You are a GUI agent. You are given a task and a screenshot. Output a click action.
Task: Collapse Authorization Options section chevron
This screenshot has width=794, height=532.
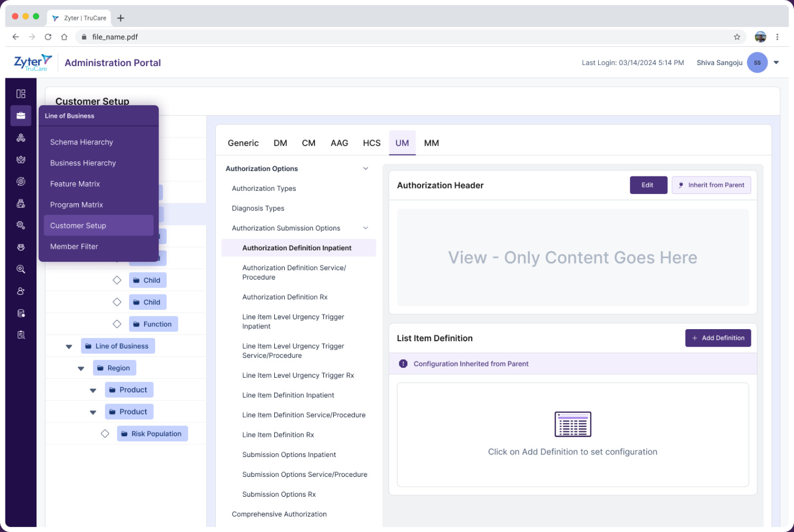click(365, 169)
